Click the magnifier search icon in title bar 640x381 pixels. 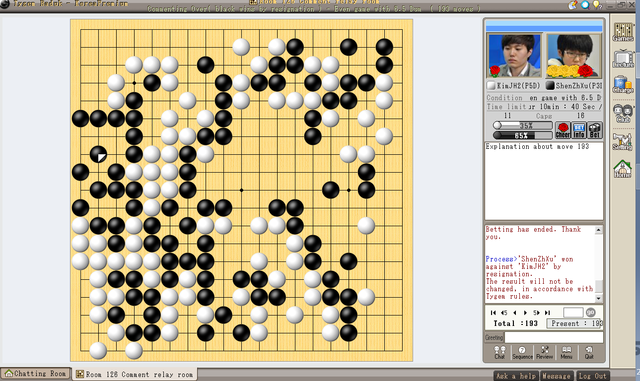585,4
